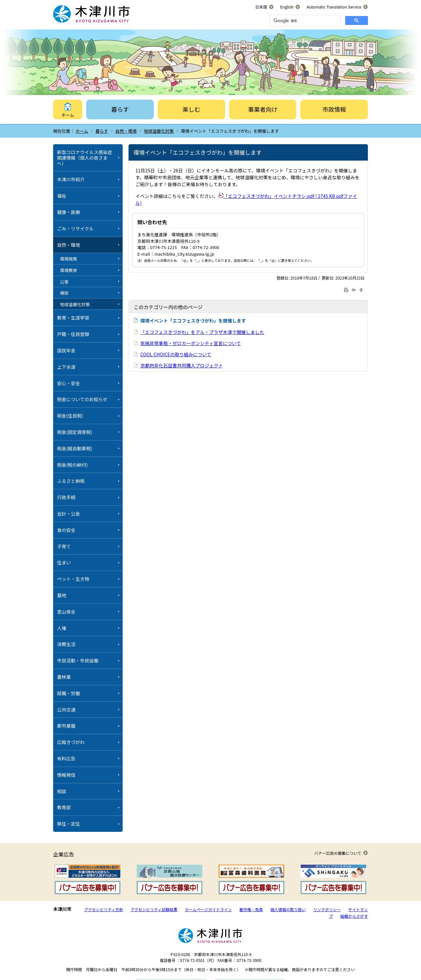Click footer link リンクポリシー
Screen dimensions: 421x980
pos(327,910)
